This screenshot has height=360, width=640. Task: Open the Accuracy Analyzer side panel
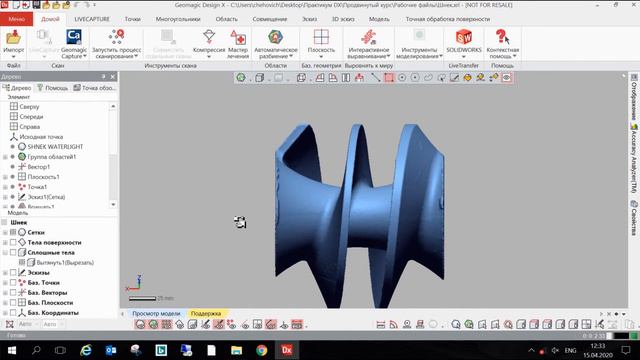tap(634, 158)
